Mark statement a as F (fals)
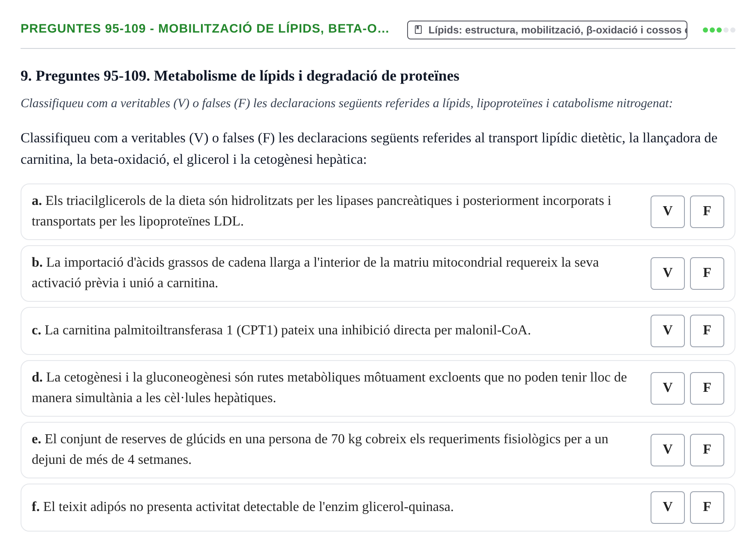756x553 pixels. point(707,212)
